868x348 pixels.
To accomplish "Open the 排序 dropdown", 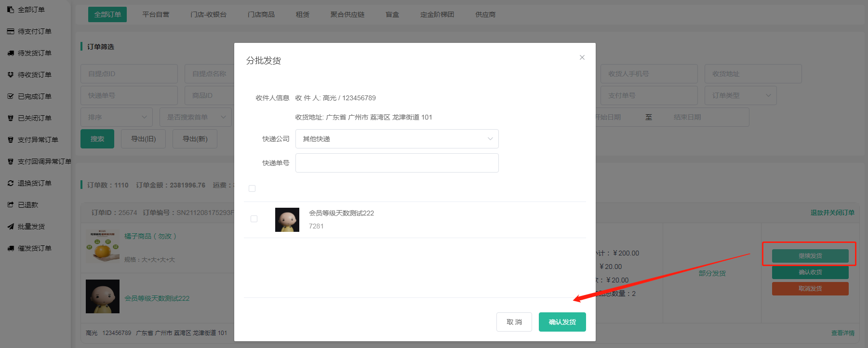I will (x=117, y=117).
